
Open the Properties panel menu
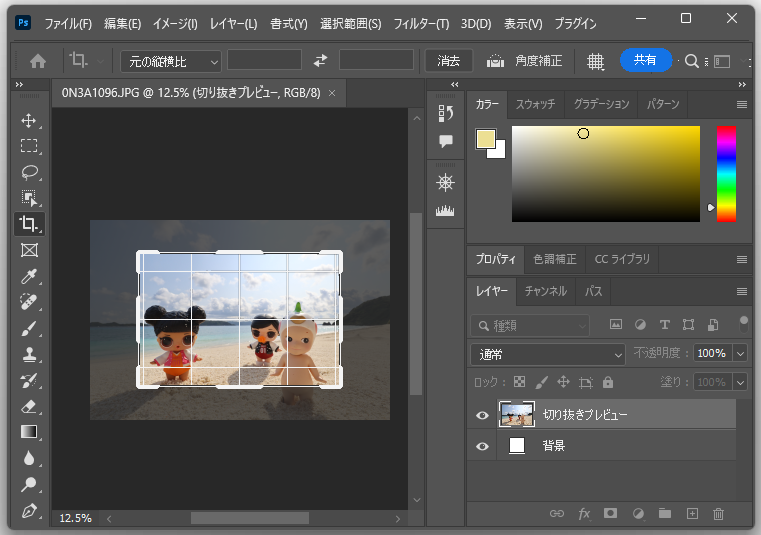coord(742,260)
